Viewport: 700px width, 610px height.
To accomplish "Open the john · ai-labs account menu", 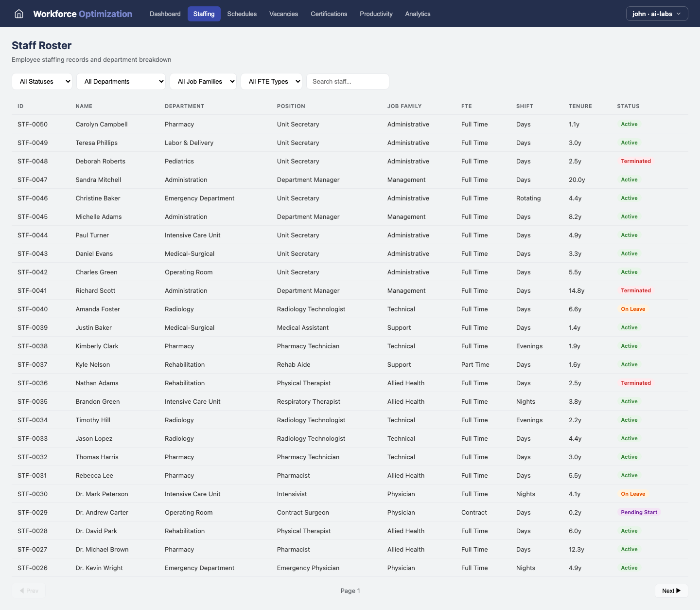I will click(x=657, y=14).
